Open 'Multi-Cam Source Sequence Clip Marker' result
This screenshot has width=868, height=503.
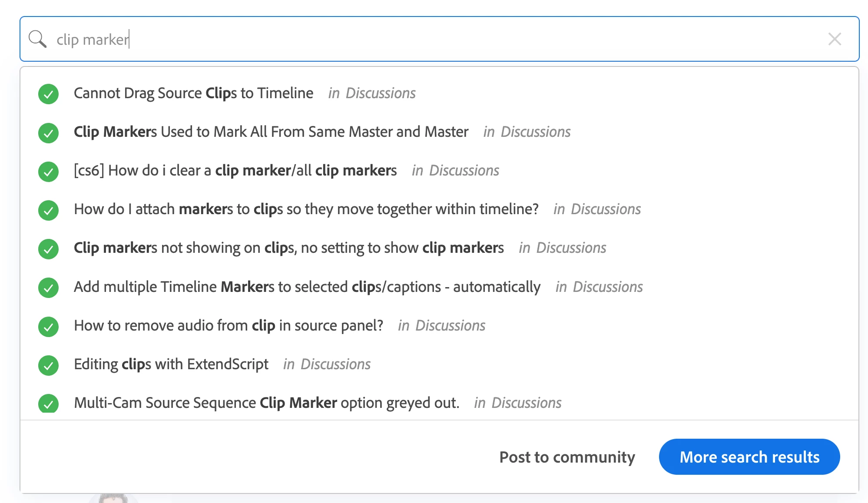[x=266, y=403]
